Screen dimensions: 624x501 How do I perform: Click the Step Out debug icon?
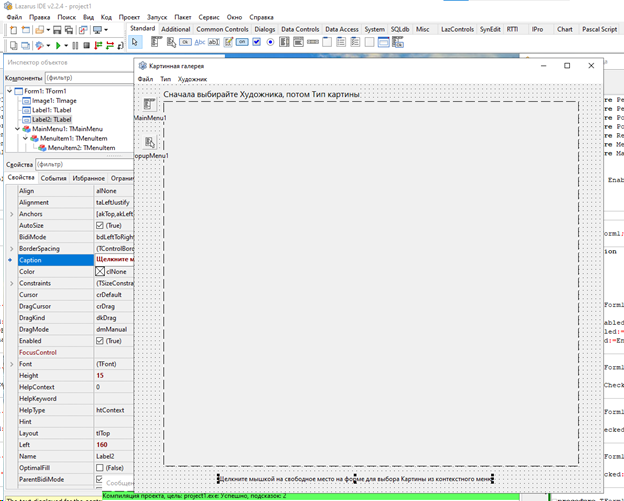point(120,45)
